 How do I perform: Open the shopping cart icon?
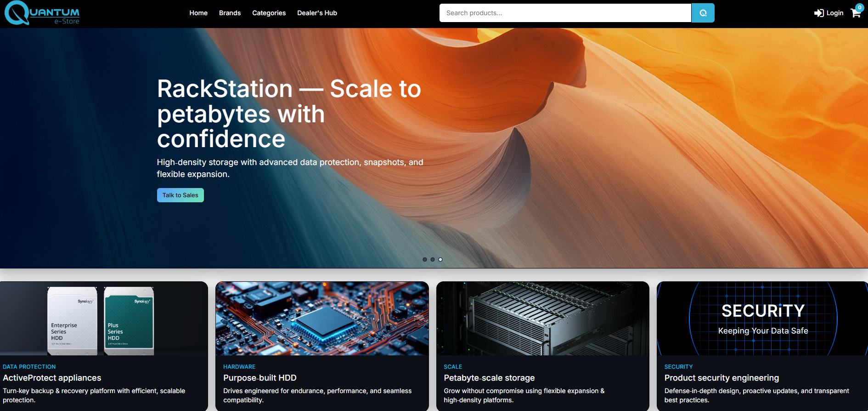(855, 13)
